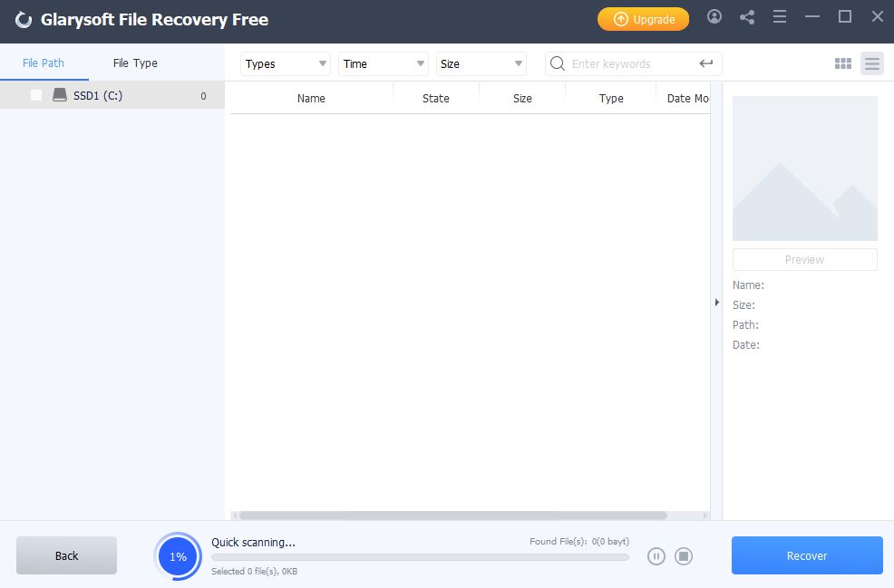
Task: Pause the scan
Action: pyautogui.click(x=656, y=556)
